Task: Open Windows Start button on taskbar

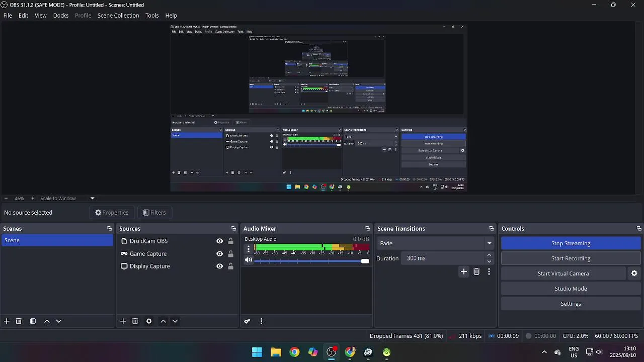Action: [x=257, y=352]
